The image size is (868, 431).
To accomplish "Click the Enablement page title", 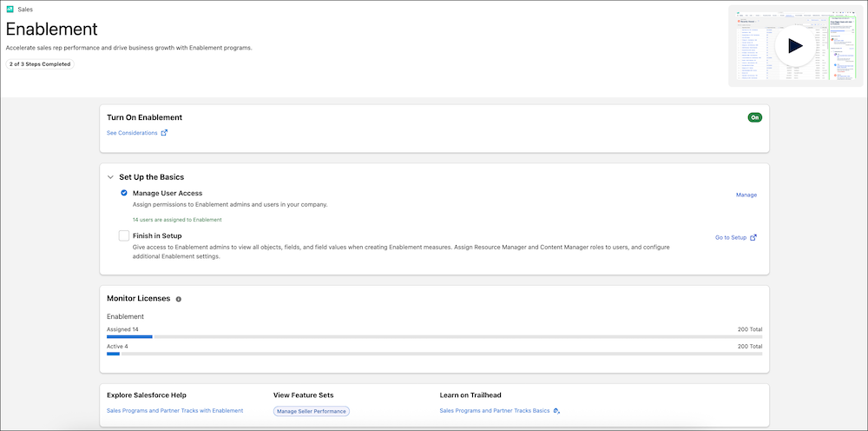I will tap(52, 29).
